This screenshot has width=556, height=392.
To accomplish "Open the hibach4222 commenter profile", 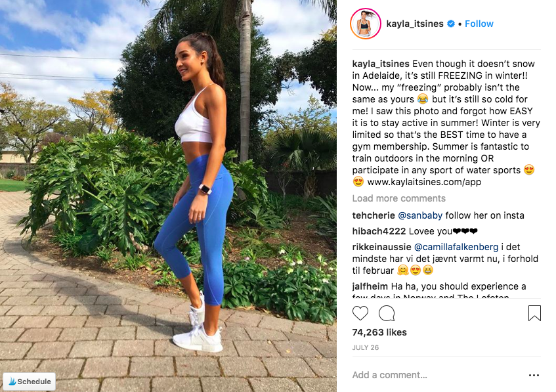I will point(379,231).
